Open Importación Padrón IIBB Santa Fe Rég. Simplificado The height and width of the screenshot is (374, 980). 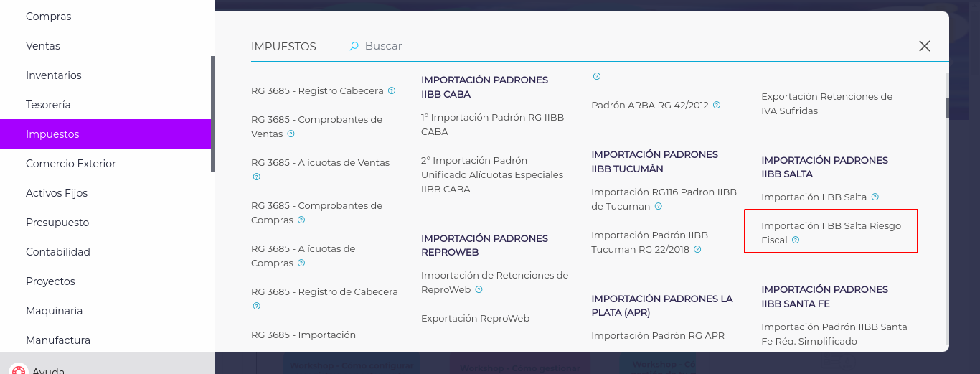click(x=834, y=334)
